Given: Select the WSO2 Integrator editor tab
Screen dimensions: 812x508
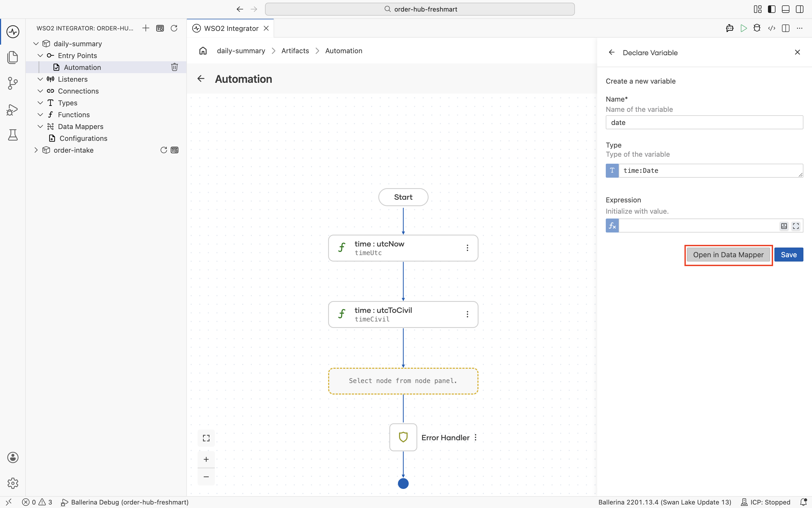Looking at the screenshot, I should coord(230,28).
